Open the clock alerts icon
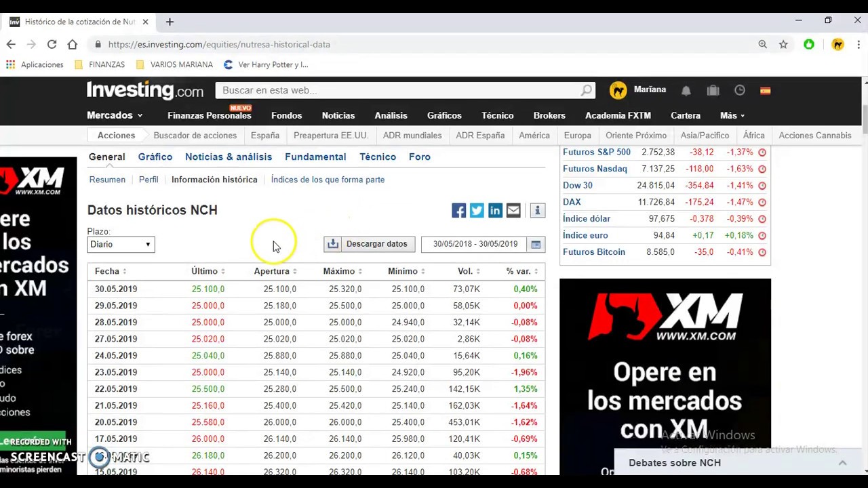This screenshot has width=868, height=488. pyautogui.click(x=740, y=90)
